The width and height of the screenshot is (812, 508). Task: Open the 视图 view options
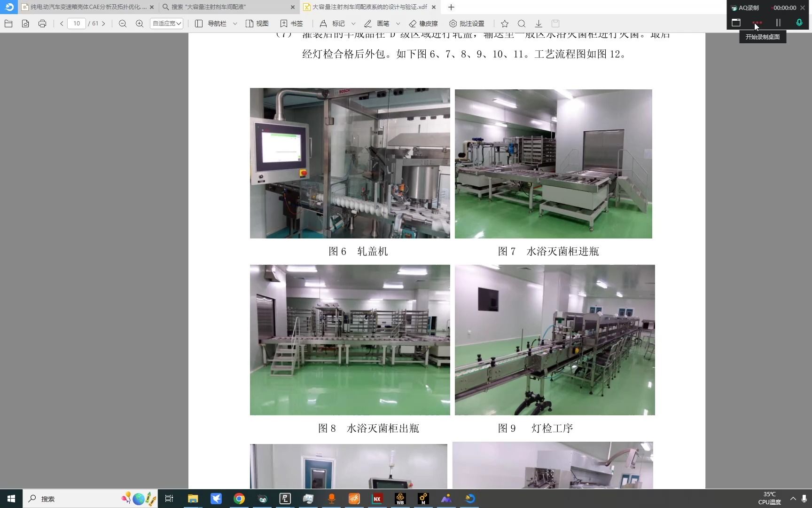(x=257, y=24)
